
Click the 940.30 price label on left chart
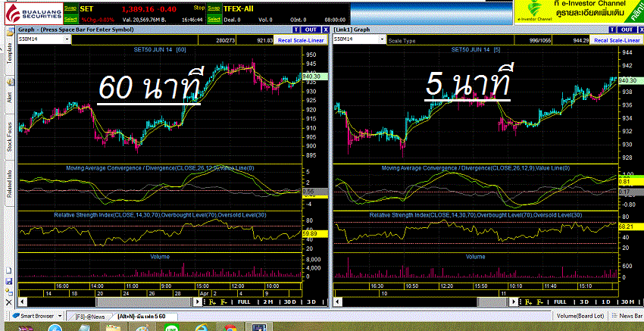pyautogui.click(x=315, y=77)
